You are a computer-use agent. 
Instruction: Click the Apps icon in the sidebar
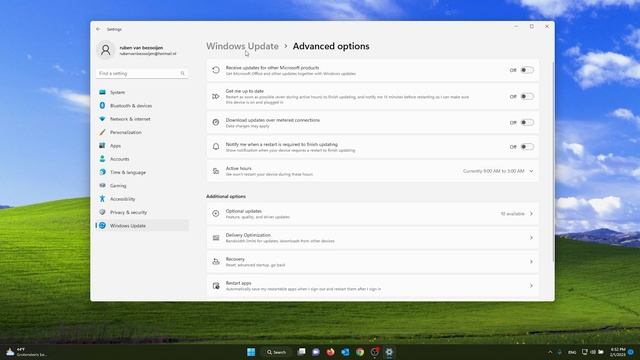click(102, 146)
